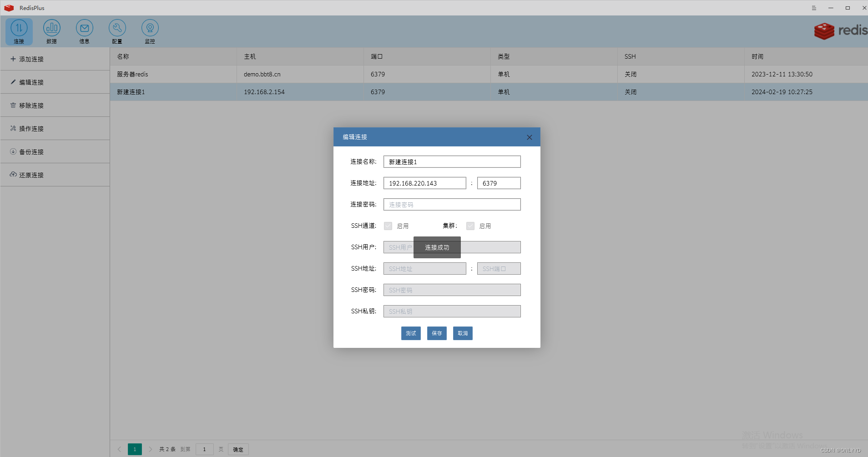Open the 数据 (Data) toolbar icon
Screen dimensions: 868x457
pyautogui.click(x=52, y=31)
